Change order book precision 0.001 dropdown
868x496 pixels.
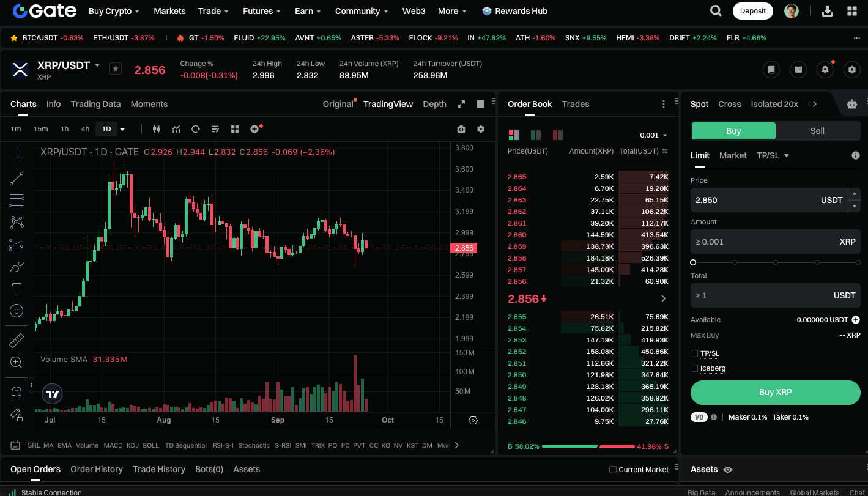(x=653, y=135)
